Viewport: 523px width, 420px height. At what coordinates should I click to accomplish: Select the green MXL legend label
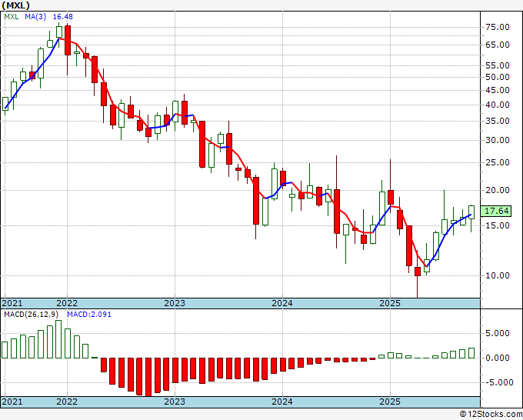point(12,17)
